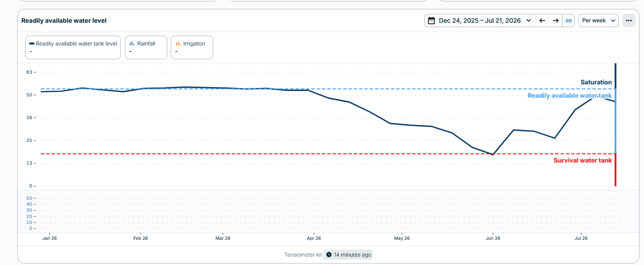The height and width of the screenshot is (265, 644).
Task: Expand the date range Dec 24, 2025 dropdown
Action: (480, 21)
